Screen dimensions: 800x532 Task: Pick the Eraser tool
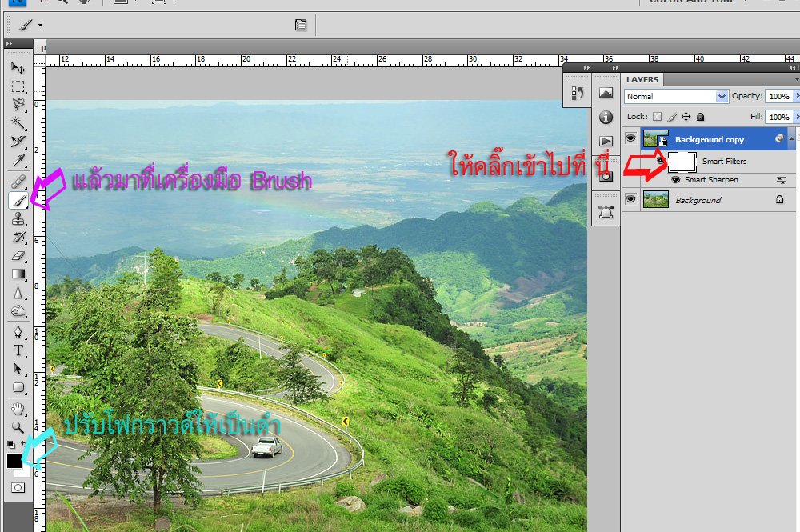coord(18,256)
